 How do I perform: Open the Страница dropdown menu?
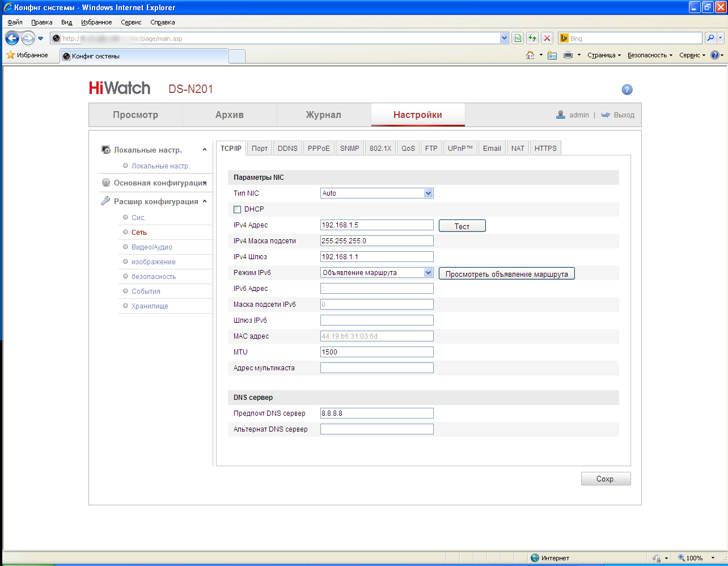[x=604, y=55]
